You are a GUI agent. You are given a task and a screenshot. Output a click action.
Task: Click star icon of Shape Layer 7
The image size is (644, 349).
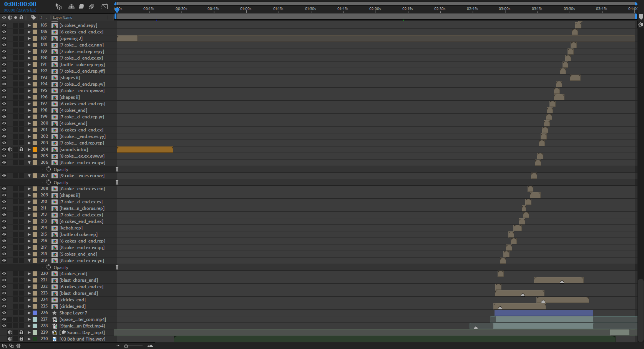pyautogui.click(x=55, y=313)
